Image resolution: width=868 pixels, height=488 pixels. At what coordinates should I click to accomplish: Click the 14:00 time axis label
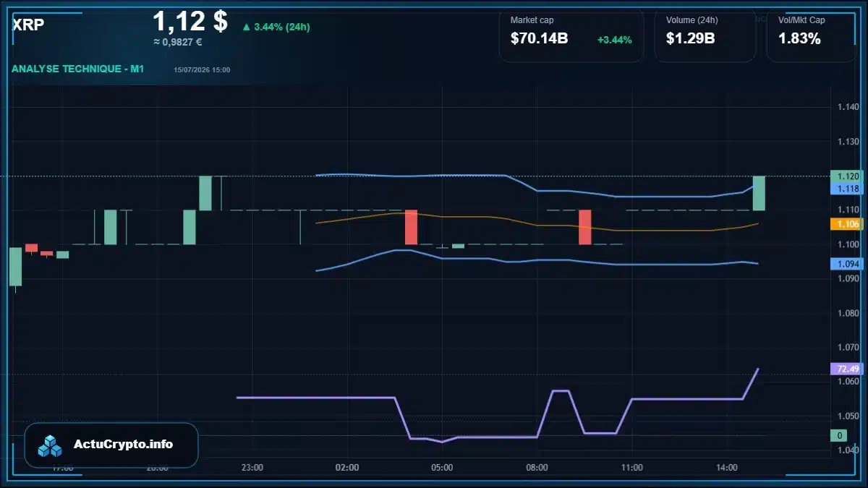pyautogui.click(x=727, y=468)
